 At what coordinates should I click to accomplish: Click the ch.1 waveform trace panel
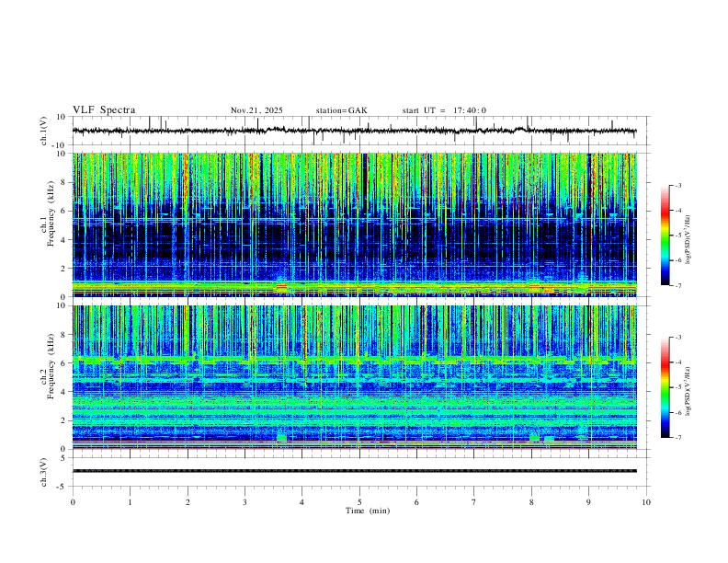[359, 131]
